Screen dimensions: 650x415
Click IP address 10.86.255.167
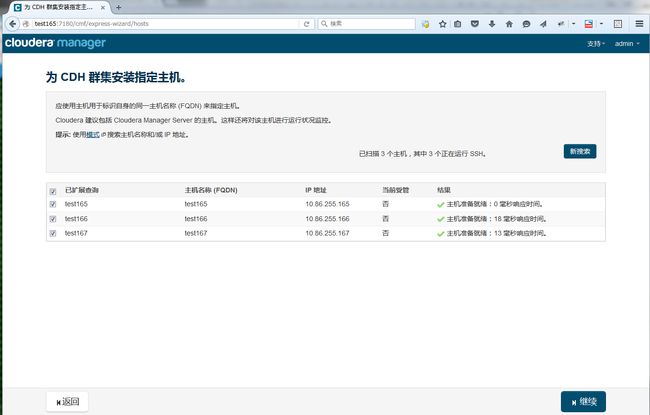click(327, 233)
